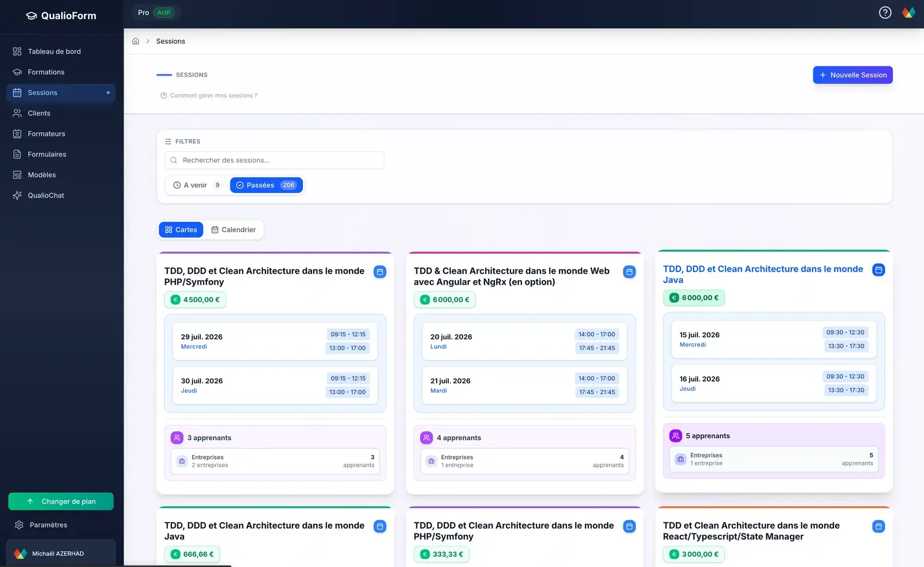Filter by Passées sessions
This screenshot has width=924, height=567.
266,185
